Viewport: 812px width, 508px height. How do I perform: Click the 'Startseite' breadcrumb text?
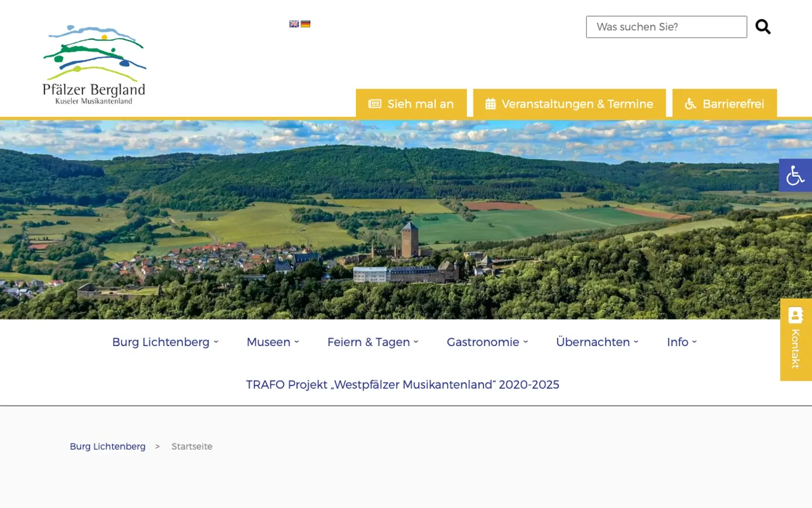[x=192, y=446]
